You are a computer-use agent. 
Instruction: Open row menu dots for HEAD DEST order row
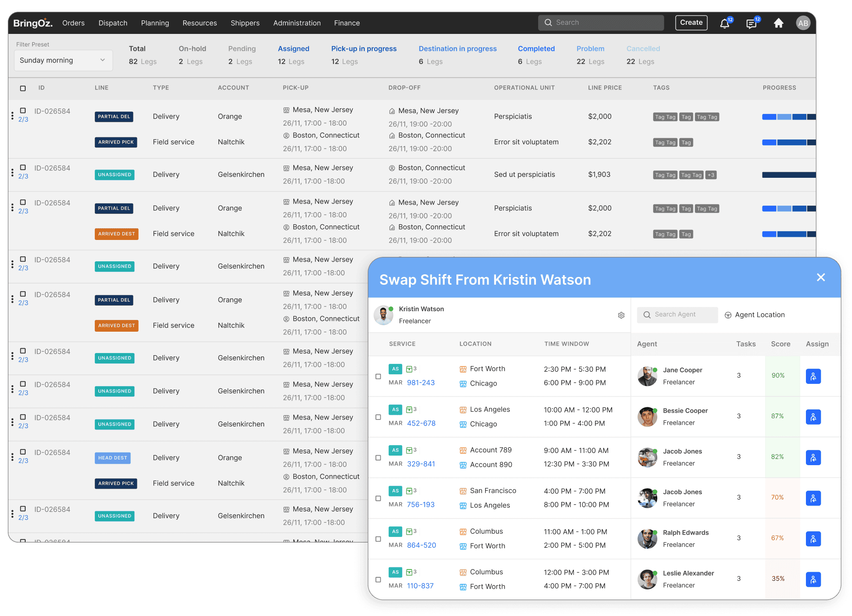[x=12, y=457]
